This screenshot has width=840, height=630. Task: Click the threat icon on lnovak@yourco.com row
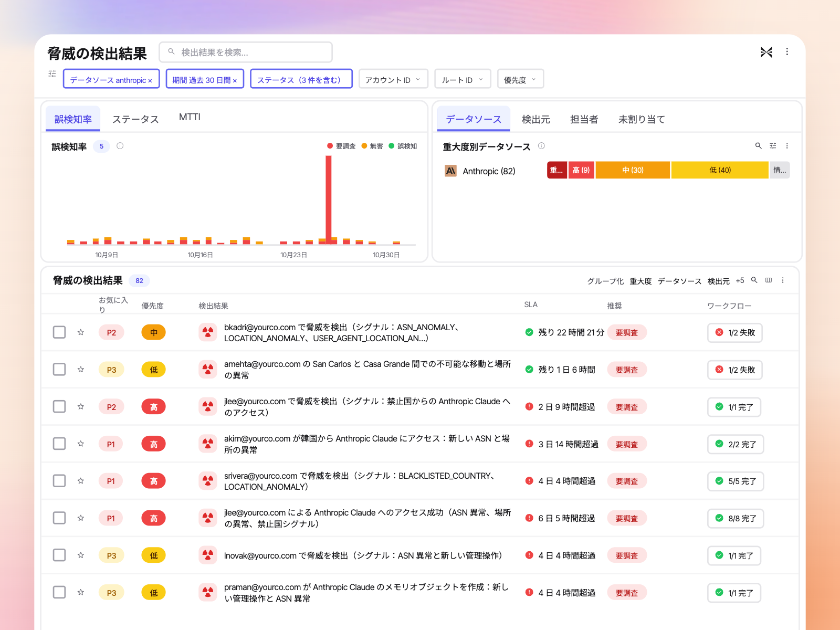208,555
